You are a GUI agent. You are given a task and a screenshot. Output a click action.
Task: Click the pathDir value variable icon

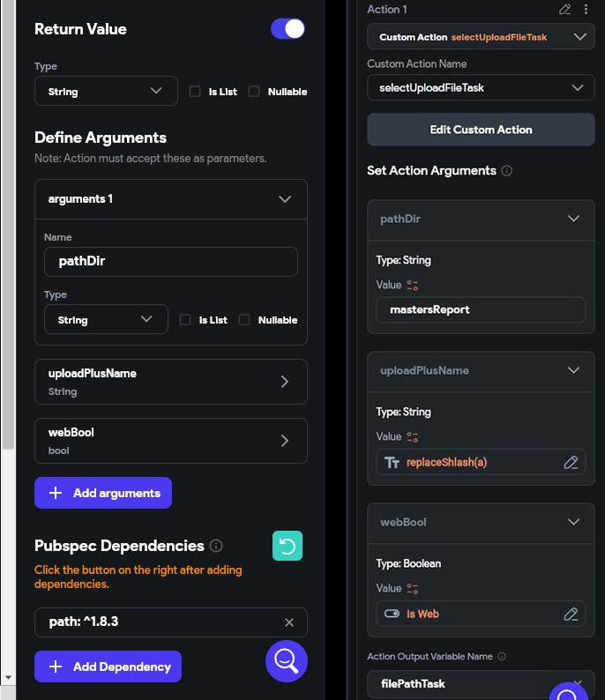pos(411,286)
